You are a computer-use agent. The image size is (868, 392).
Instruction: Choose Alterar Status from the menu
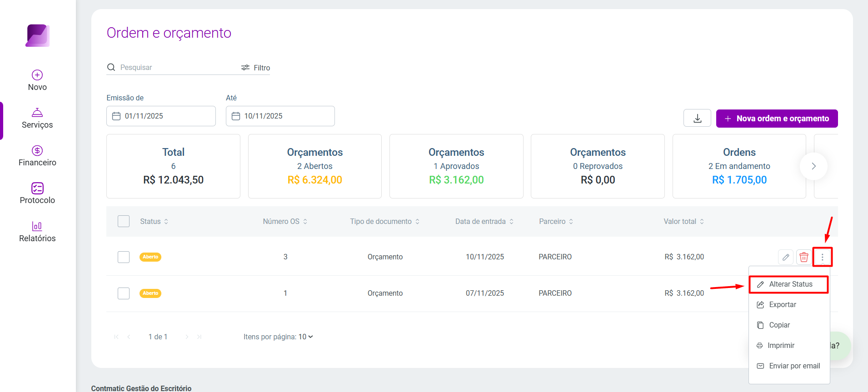789,284
